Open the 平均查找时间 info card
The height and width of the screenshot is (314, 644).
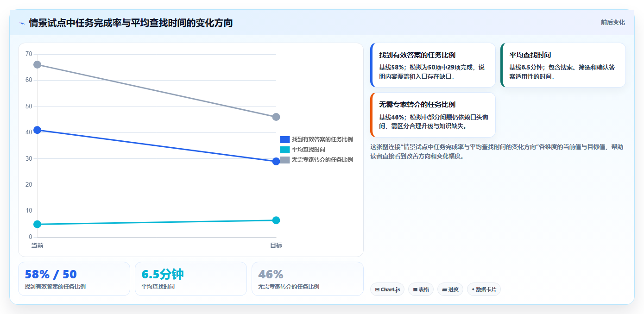(563, 65)
